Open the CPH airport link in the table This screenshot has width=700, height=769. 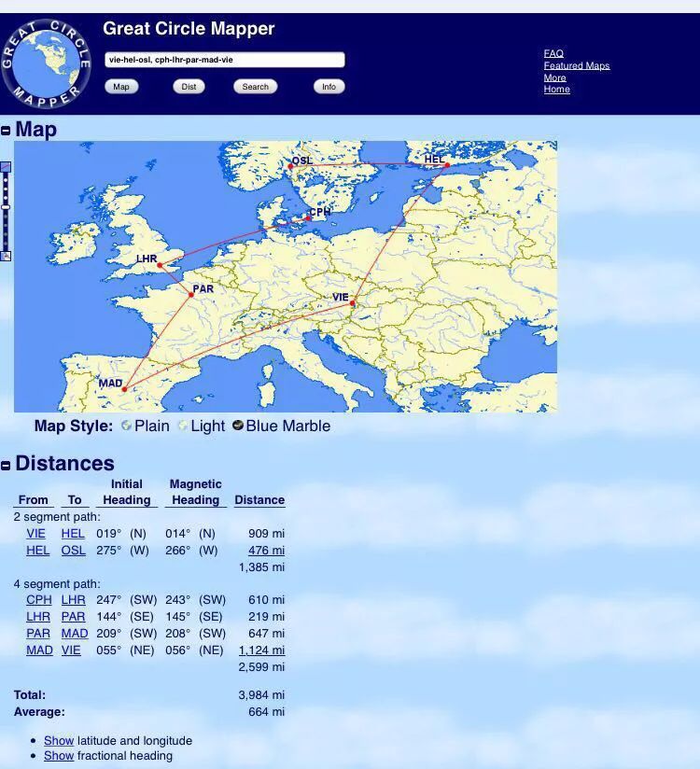pos(38,600)
